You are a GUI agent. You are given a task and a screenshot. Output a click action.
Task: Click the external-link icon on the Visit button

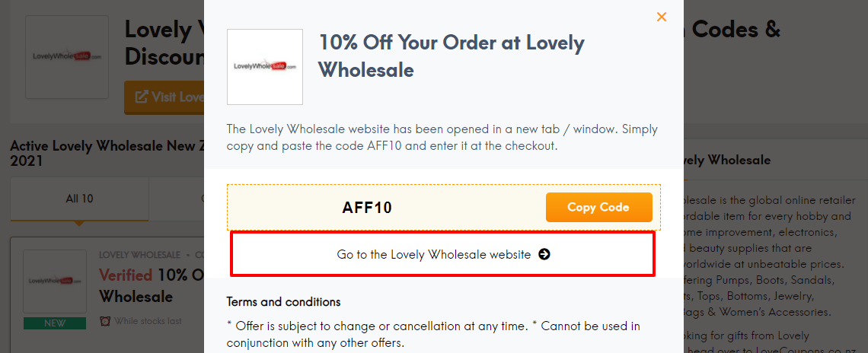click(142, 97)
